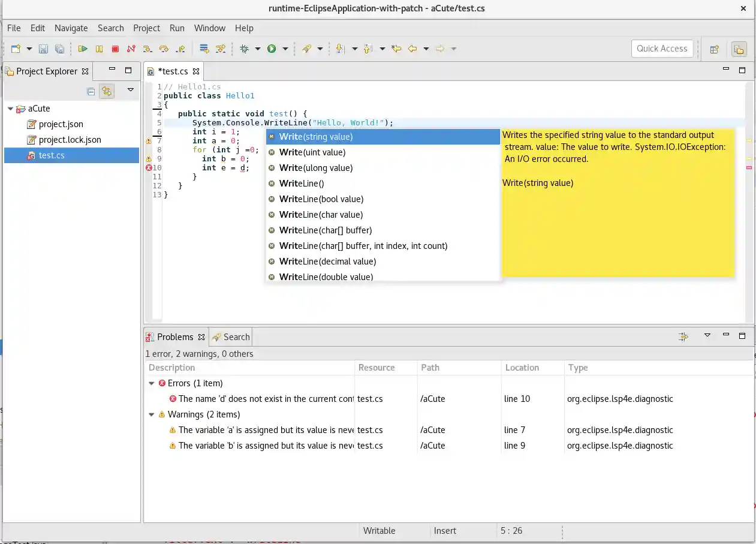Image resolution: width=756 pixels, height=544 pixels.
Task: Minimize the Problems view
Action: (725, 336)
